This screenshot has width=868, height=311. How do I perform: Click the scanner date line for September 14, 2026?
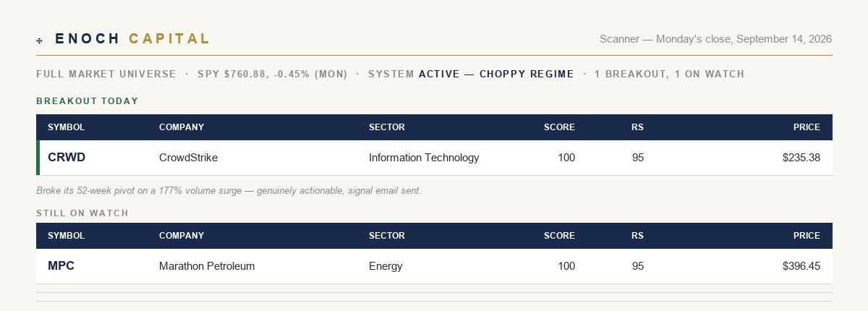click(x=715, y=39)
